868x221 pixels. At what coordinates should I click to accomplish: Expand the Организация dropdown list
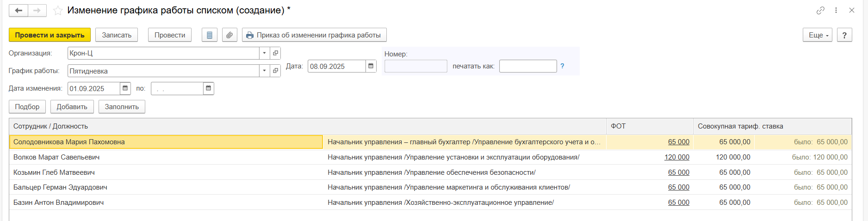click(x=264, y=53)
